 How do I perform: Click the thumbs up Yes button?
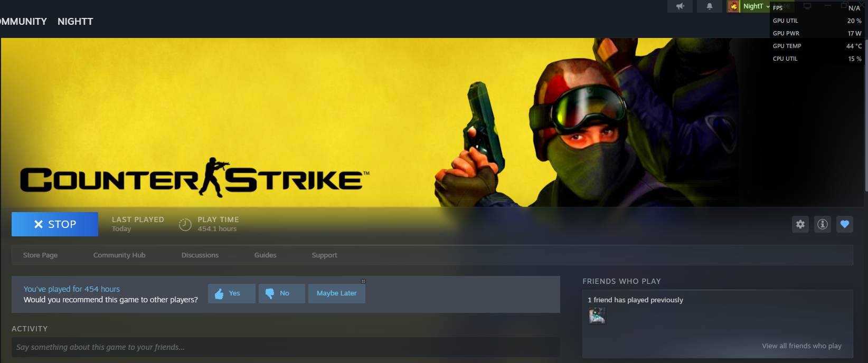(x=231, y=293)
